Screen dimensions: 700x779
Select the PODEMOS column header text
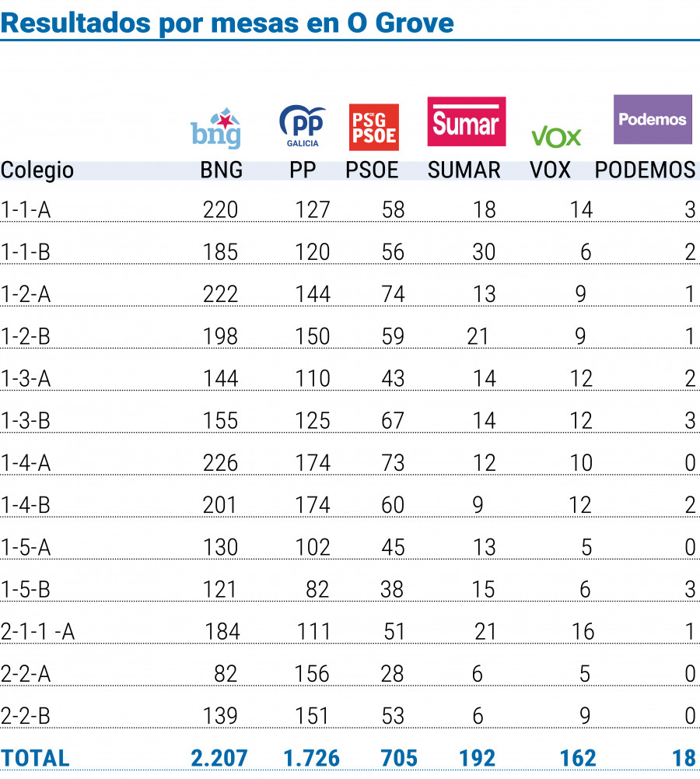[646, 170]
